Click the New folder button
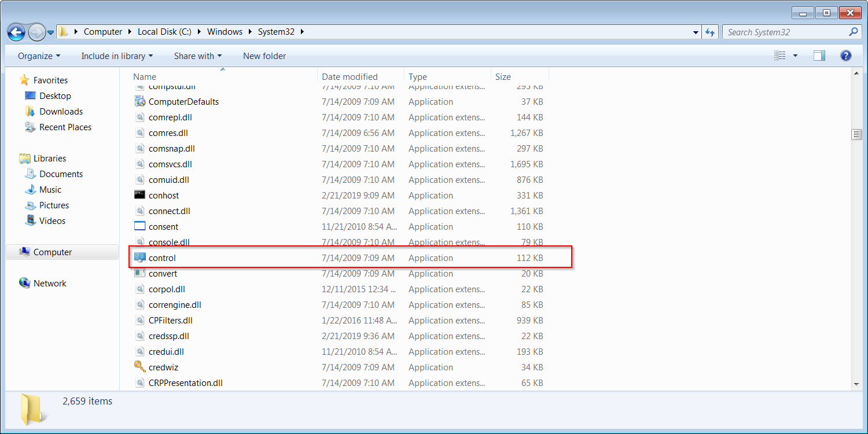This screenshot has width=868, height=434. tap(264, 56)
